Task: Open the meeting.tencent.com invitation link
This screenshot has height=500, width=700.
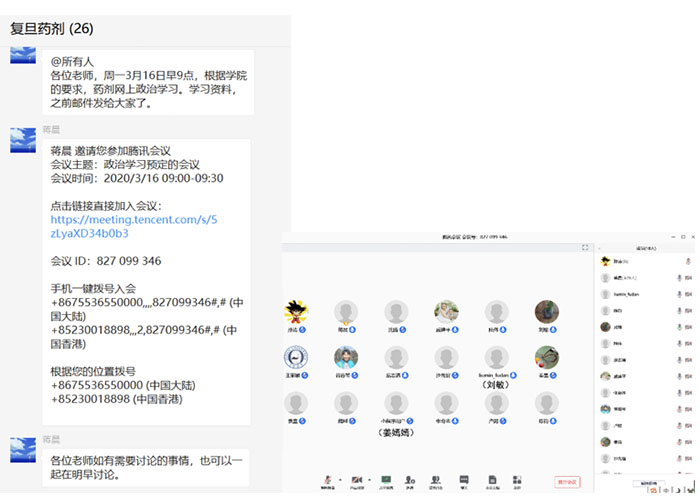Action: point(134,226)
